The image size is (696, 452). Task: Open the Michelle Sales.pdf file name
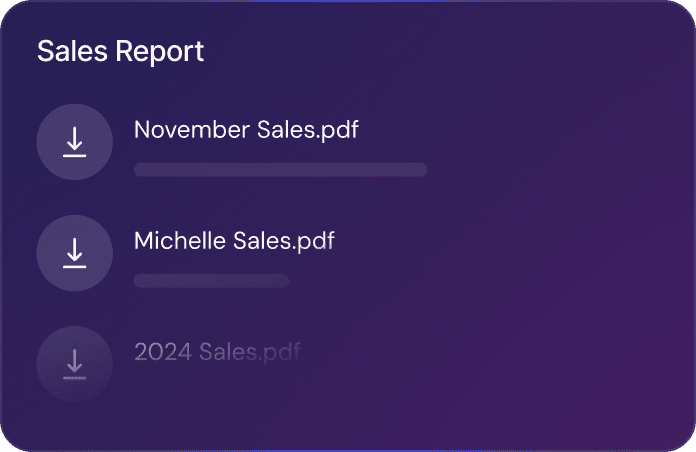(234, 241)
